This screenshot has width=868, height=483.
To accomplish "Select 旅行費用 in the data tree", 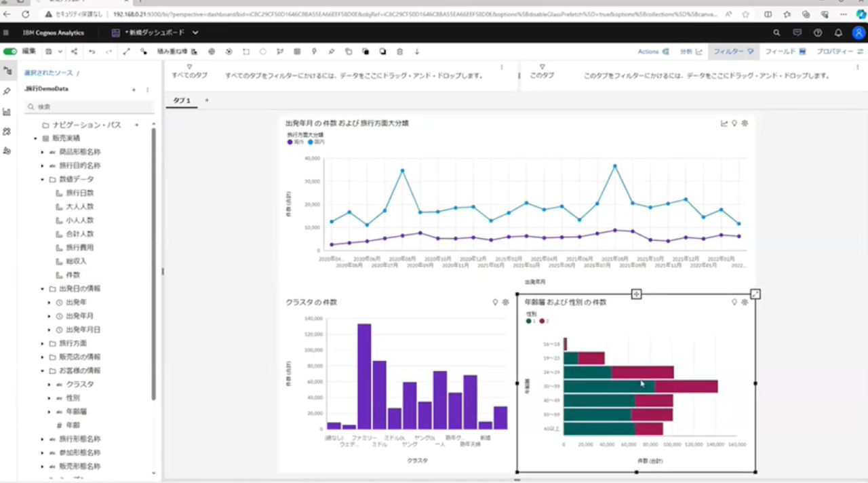I will pyautogui.click(x=80, y=248).
